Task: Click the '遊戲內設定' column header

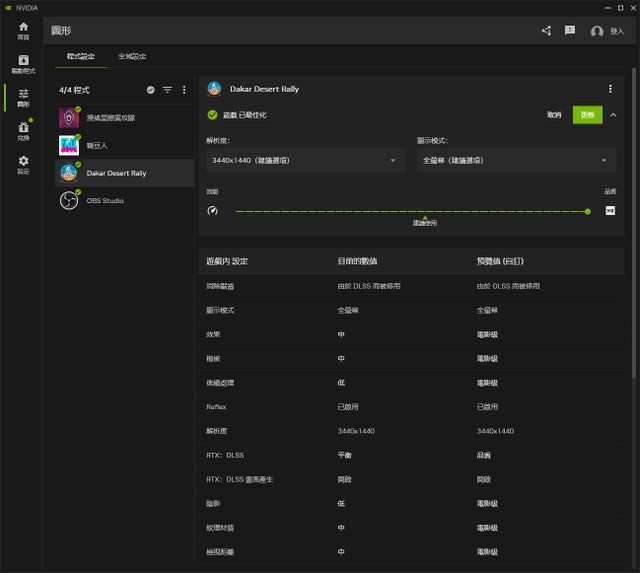Action: coord(227,261)
